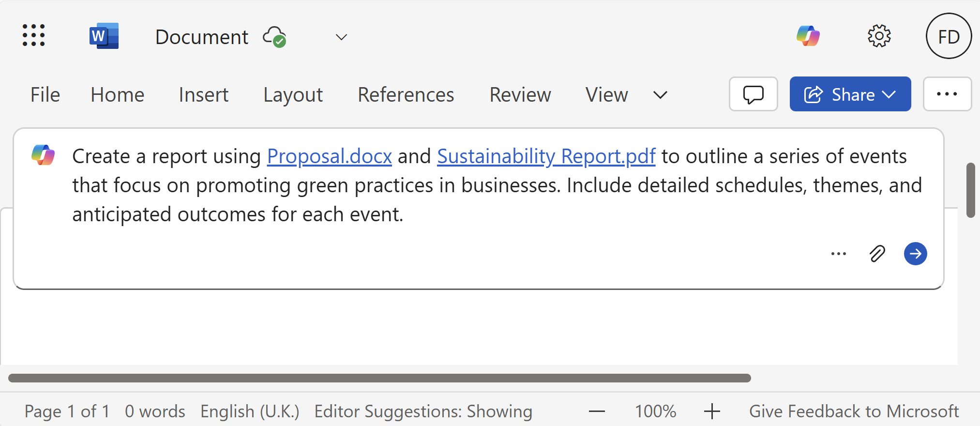Switch to the Review tab
The height and width of the screenshot is (426, 980).
(x=520, y=95)
